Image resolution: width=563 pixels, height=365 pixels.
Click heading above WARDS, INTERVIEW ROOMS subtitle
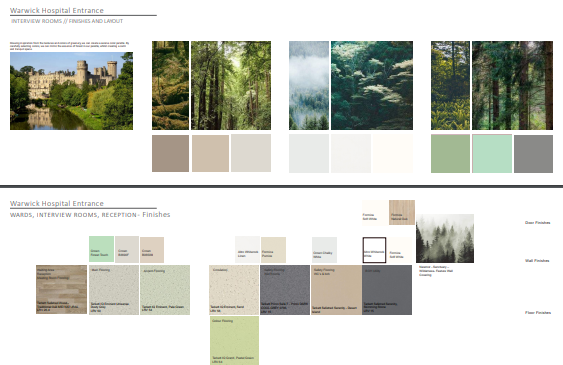[57, 203]
